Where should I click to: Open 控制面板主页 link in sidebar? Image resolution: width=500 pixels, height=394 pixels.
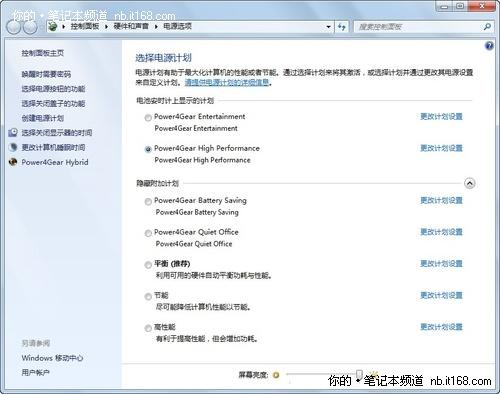[43, 53]
